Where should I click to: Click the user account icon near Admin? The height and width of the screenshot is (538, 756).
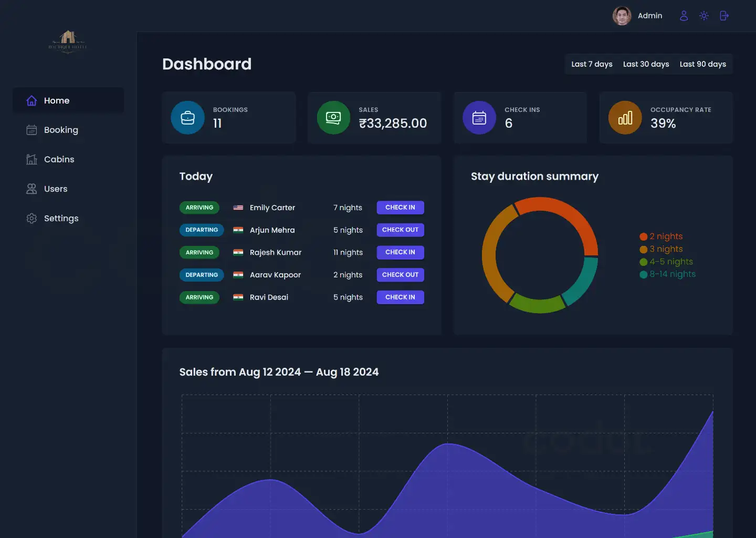click(x=684, y=15)
